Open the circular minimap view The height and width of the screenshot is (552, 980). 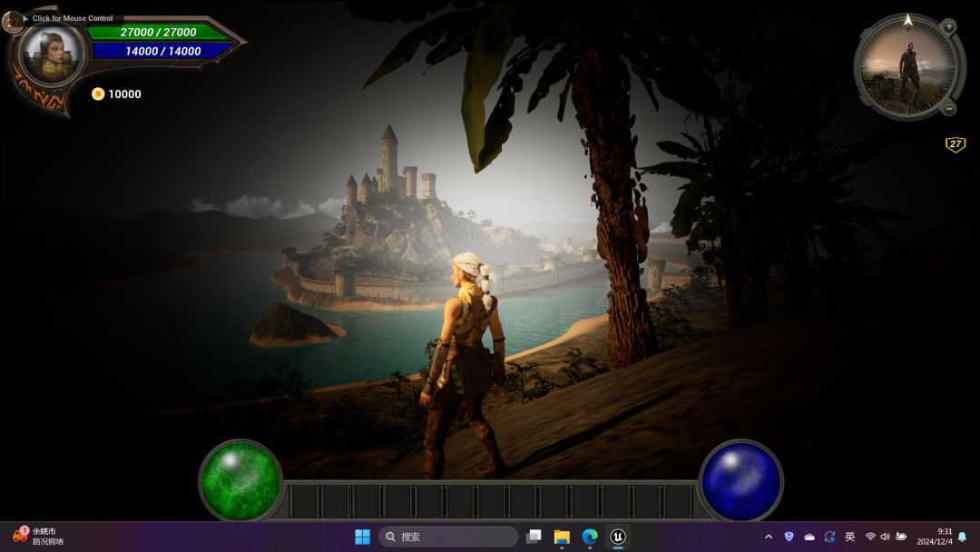coord(907,67)
